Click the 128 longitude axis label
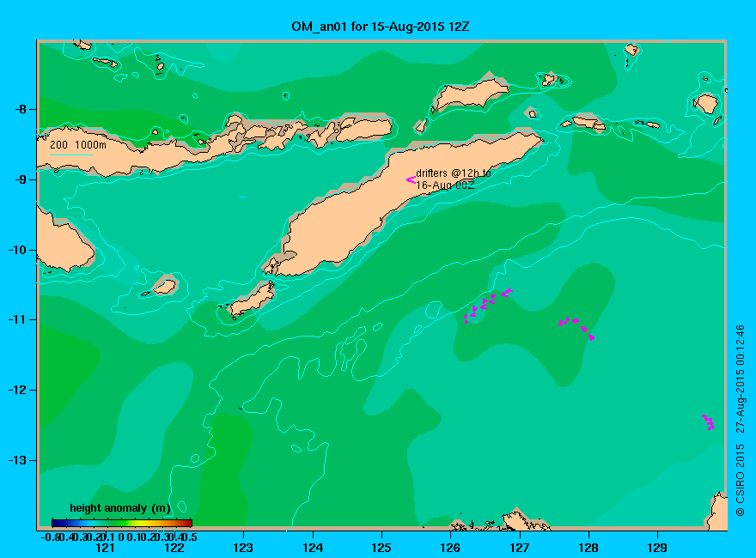The image size is (756, 558). (588, 548)
